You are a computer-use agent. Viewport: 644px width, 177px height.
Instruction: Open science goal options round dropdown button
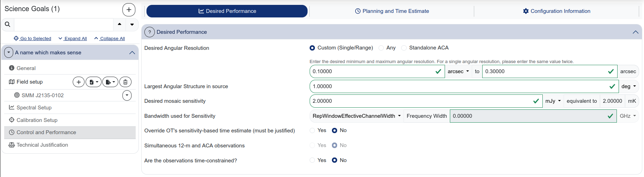pos(9,53)
